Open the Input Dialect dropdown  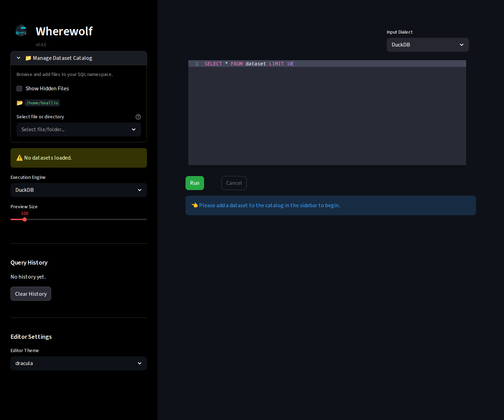click(x=428, y=45)
